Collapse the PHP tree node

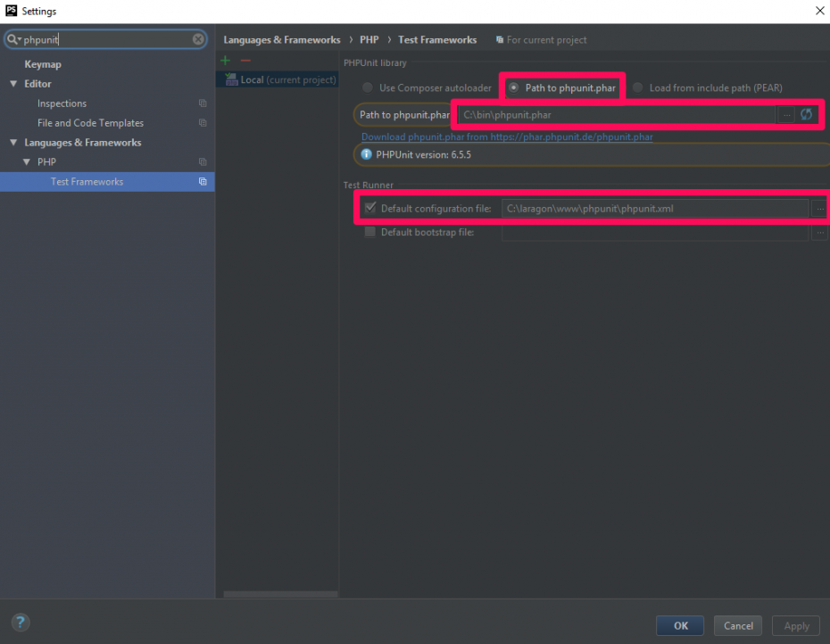[27, 162]
